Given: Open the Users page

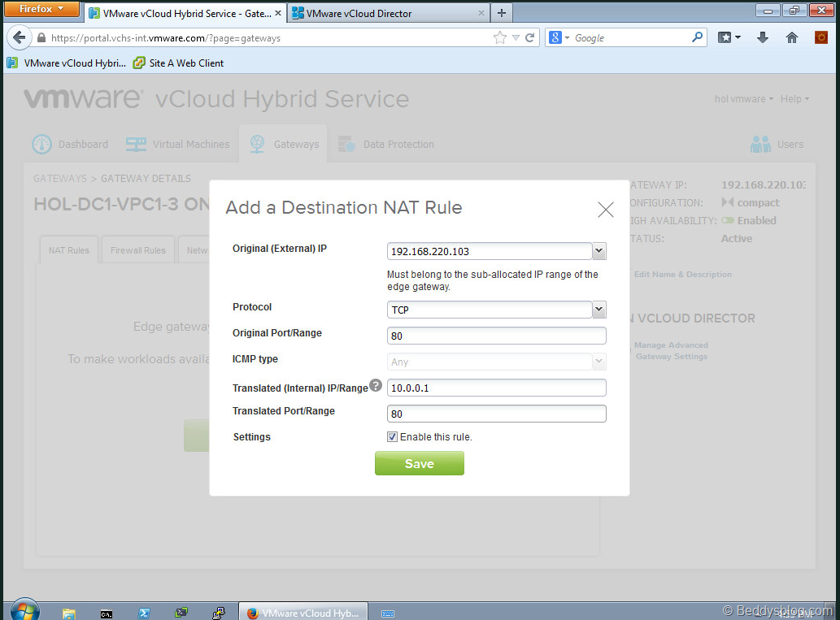Looking at the screenshot, I should 777,144.
